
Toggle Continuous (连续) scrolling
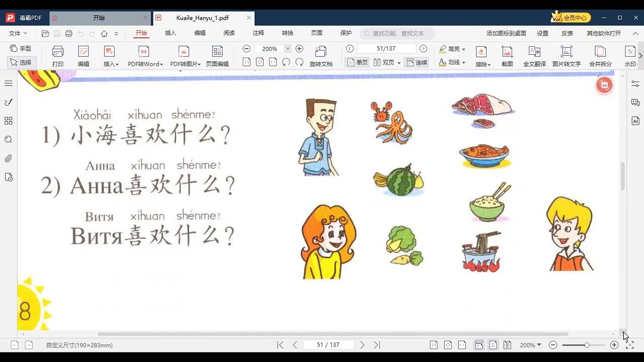(x=417, y=62)
